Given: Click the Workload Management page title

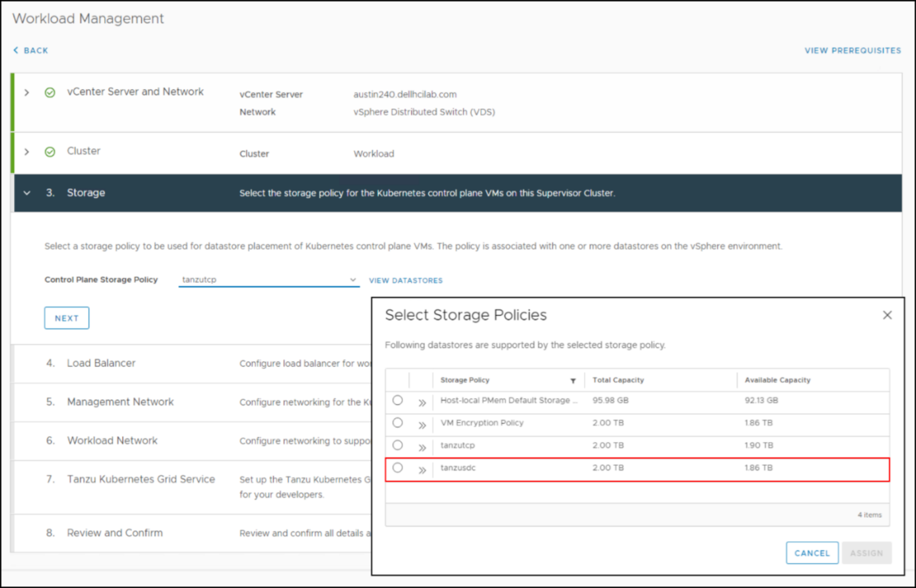Looking at the screenshot, I should coord(88,19).
